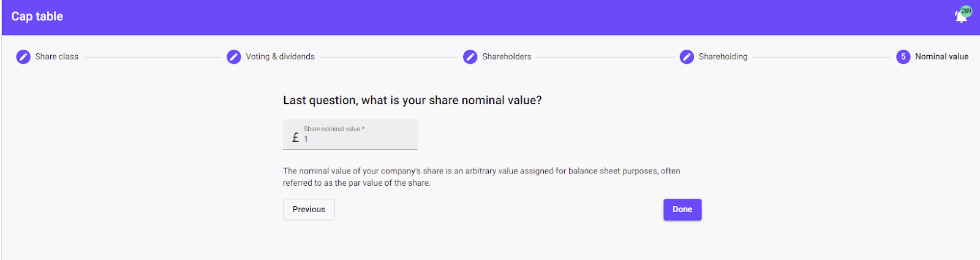980x260 pixels.
Task: Click the Voting & dividends pencil icon
Action: pos(234,57)
